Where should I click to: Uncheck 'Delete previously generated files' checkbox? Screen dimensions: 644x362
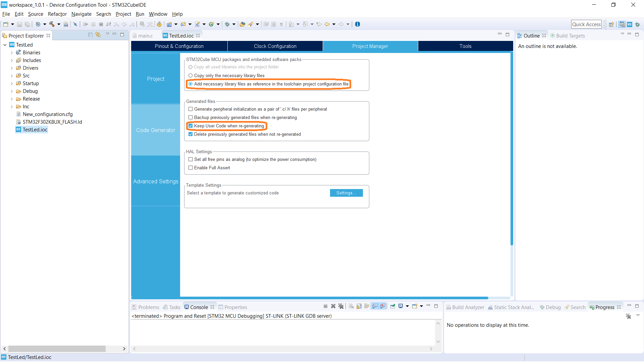(191, 134)
